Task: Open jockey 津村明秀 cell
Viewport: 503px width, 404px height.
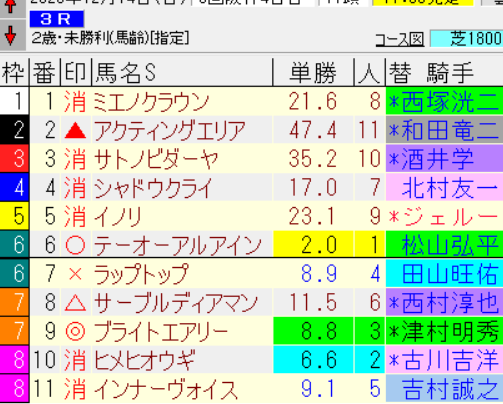Action: [444, 331]
